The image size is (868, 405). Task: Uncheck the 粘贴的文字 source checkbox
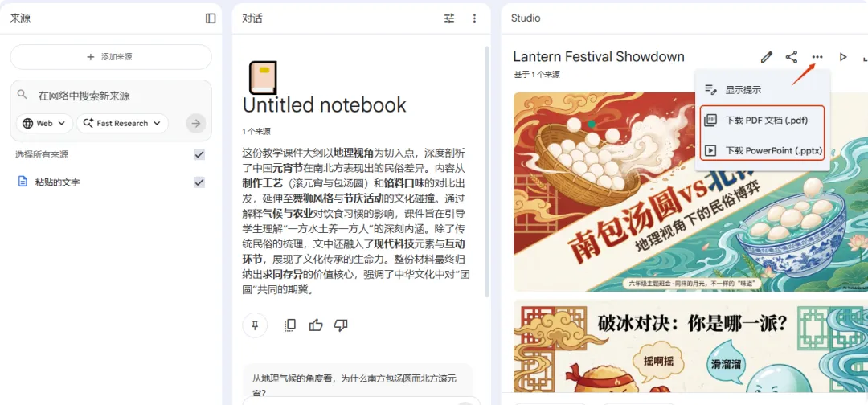click(x=199, y=182)
